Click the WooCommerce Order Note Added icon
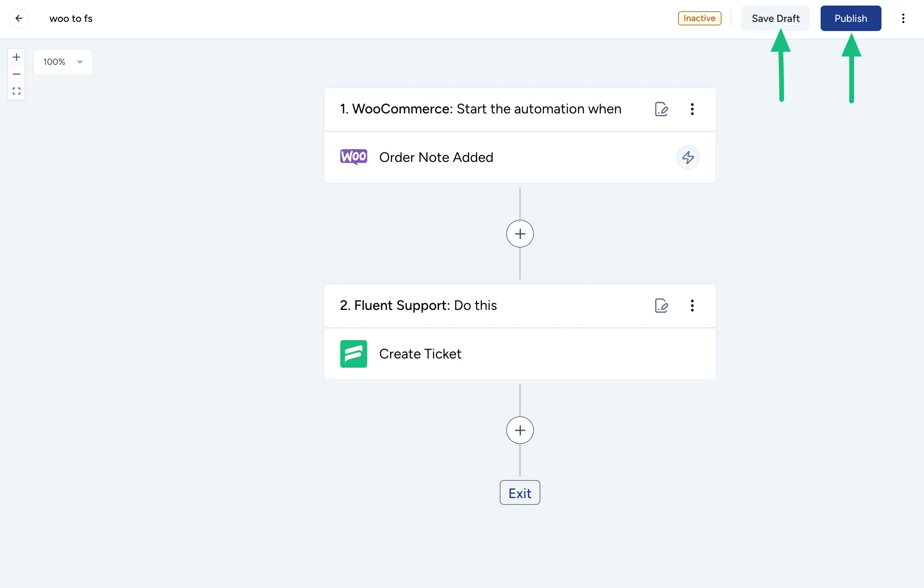The image size is (924, 588). pos(353,156)
